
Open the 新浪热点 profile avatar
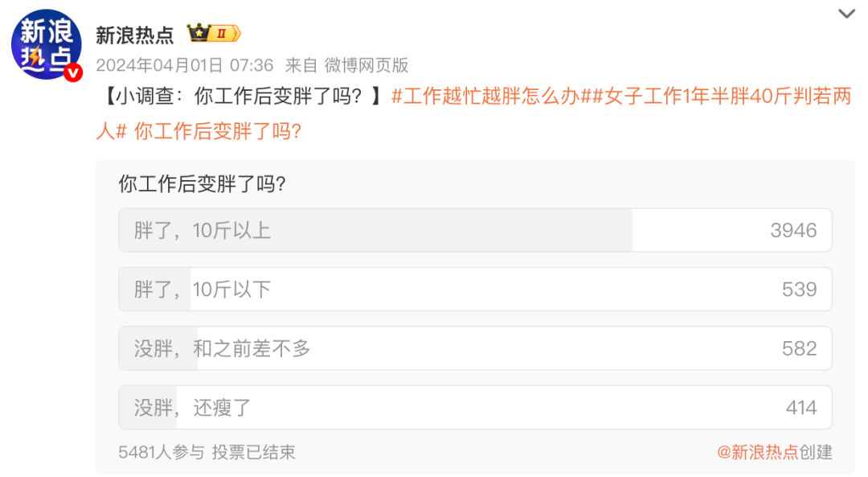(x=47, y=44)
